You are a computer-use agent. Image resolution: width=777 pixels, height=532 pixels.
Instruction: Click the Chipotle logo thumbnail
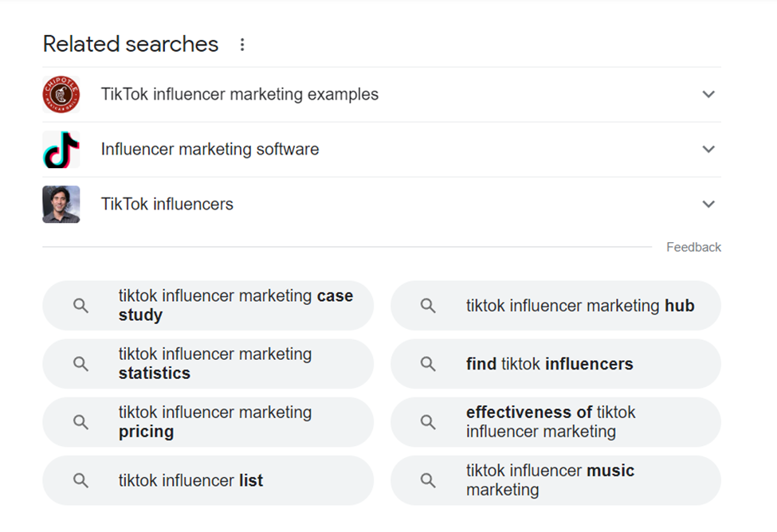pyautogui.click(x=61, y=94)
